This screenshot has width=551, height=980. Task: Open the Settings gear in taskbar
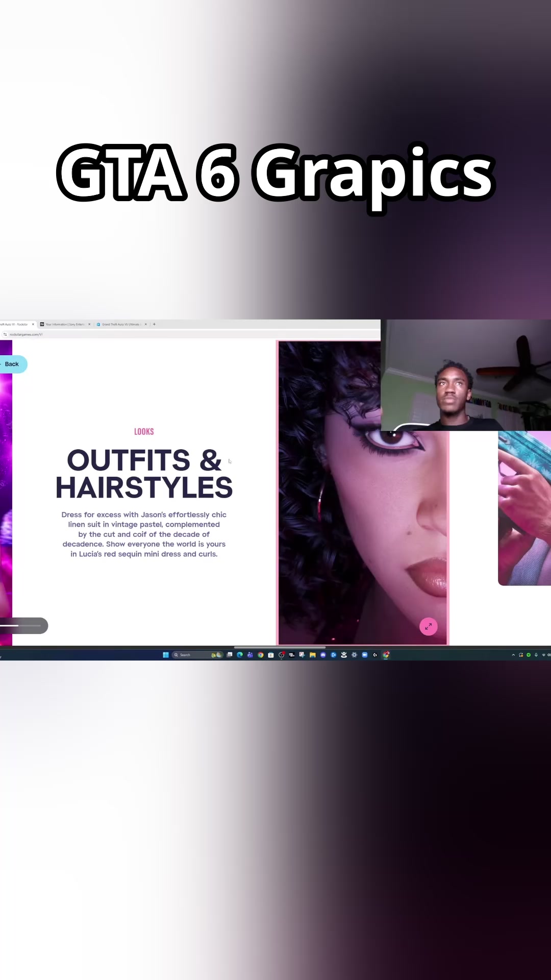tap(354, 655)
